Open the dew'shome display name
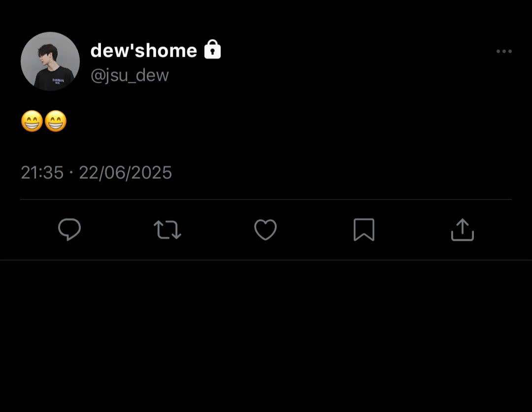 [x=143, y=51]
